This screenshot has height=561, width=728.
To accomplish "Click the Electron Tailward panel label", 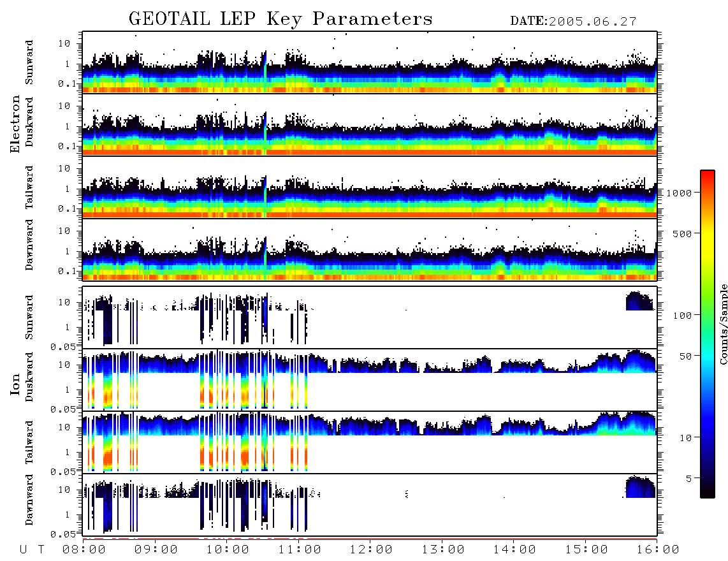I will [x=29, y=187].
